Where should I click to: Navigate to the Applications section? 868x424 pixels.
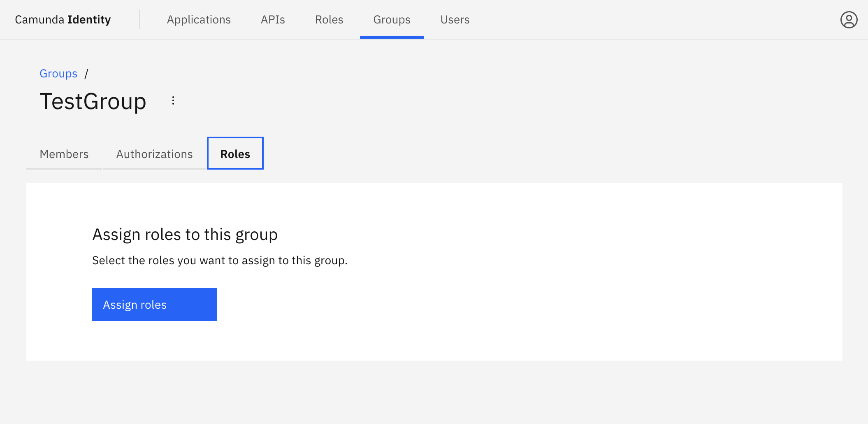click(x=199, y=19)
